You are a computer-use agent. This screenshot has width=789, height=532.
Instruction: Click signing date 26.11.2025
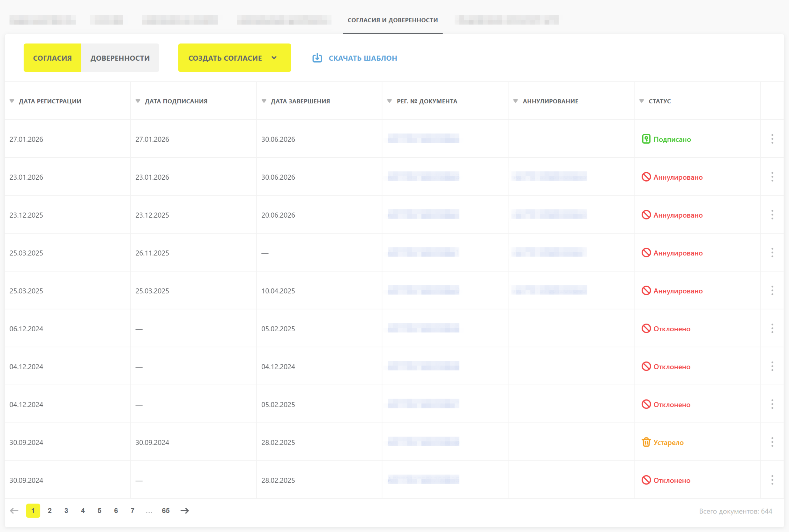pyautogui.click(x=152, y=253)
